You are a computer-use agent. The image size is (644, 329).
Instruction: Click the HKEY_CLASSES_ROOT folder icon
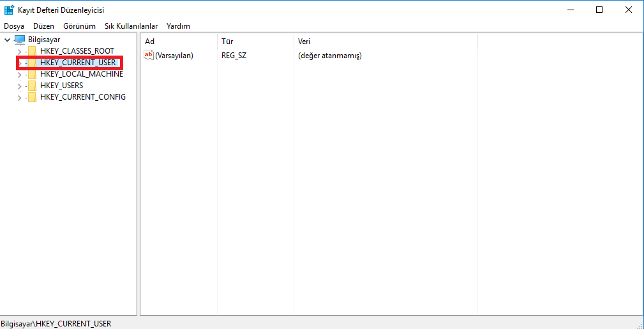(x=32, y=51)
